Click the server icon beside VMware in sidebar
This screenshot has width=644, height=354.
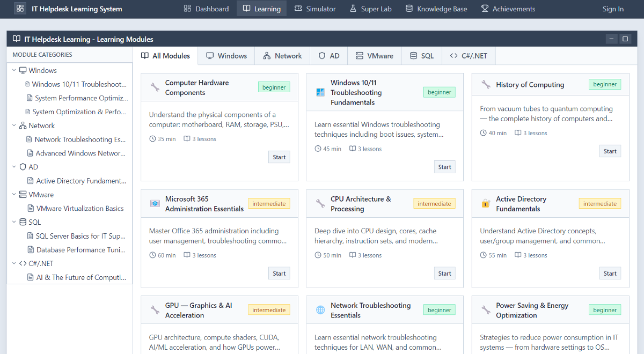23,195
